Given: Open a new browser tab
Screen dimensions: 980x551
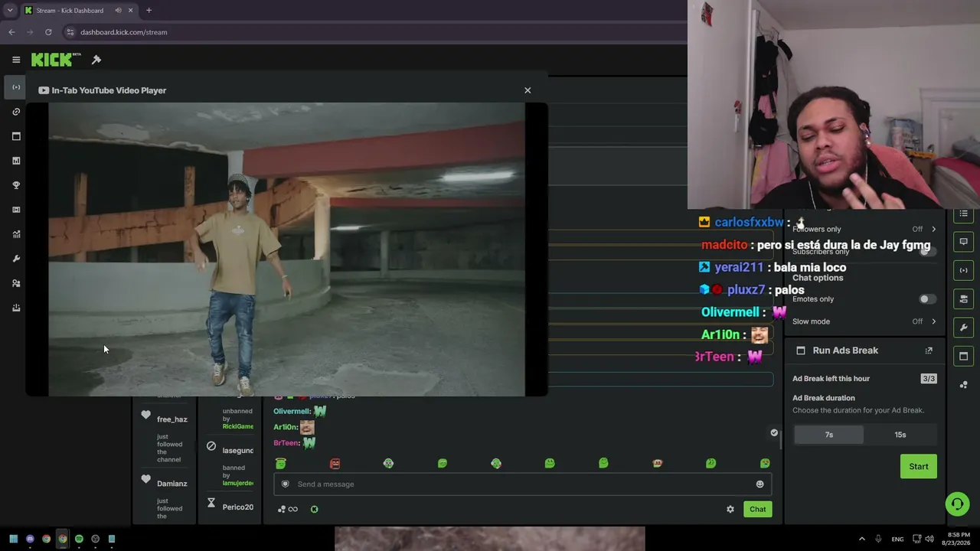Looking at the screenshot, I should pos(149,11).
